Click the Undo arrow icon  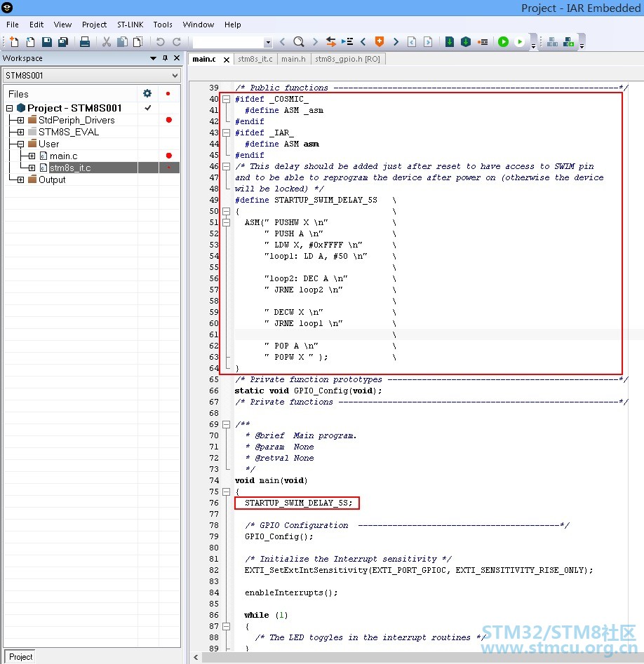point(160,41)
